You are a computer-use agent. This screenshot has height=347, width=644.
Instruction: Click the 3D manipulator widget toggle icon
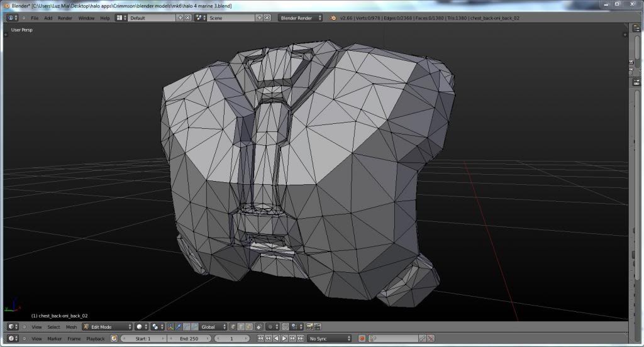pos(170,327)
